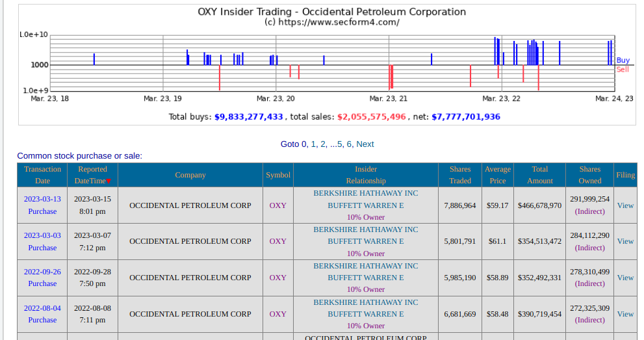644x340 pixels.
Task: Click the Symbol column header
Action: (x=278, y=175)
